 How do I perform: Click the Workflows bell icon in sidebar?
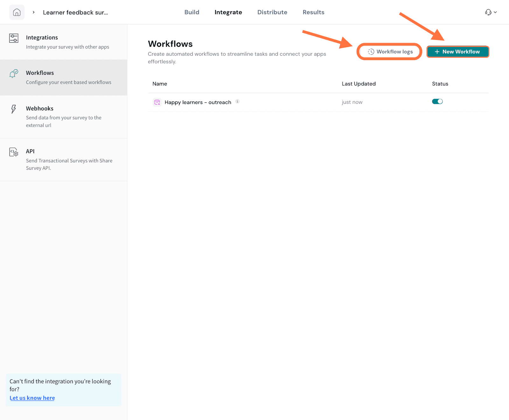pos(14,74)
